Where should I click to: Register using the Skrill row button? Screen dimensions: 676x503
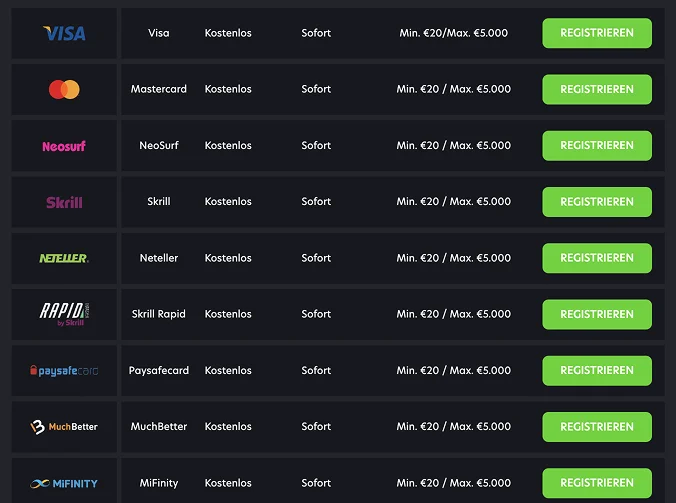(597, 202)
